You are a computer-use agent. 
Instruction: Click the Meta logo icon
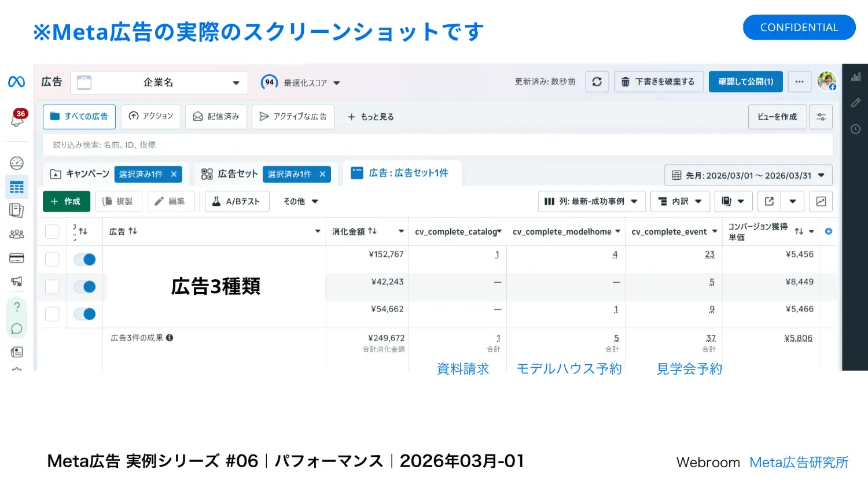coord(16,82)
